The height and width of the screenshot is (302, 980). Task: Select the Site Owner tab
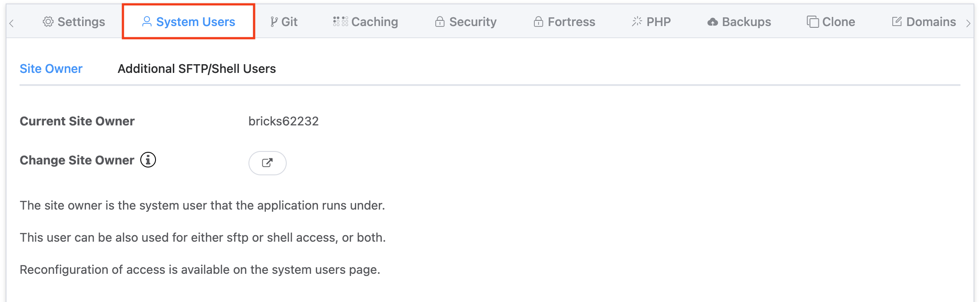pos(51,68)
